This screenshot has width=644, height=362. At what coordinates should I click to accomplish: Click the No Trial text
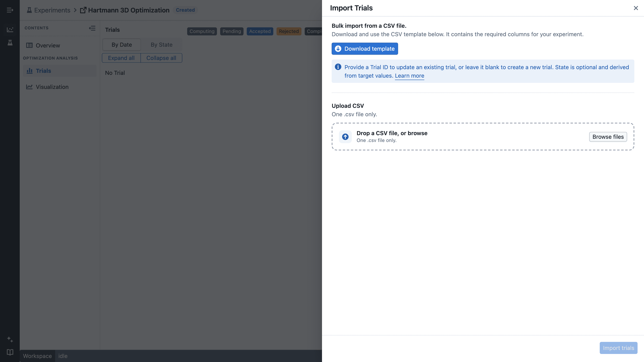115,73
